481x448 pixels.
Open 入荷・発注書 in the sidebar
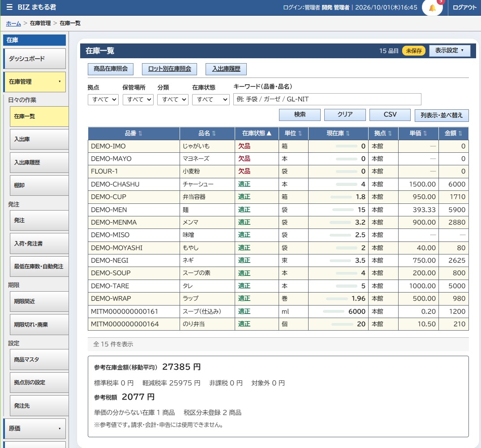click(x=39, y=244)
